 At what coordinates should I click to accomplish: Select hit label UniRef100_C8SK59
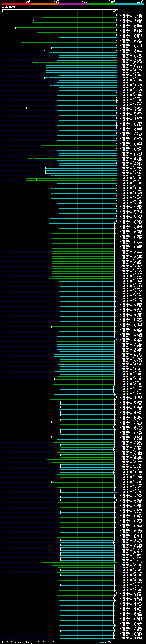click(131, 593)
